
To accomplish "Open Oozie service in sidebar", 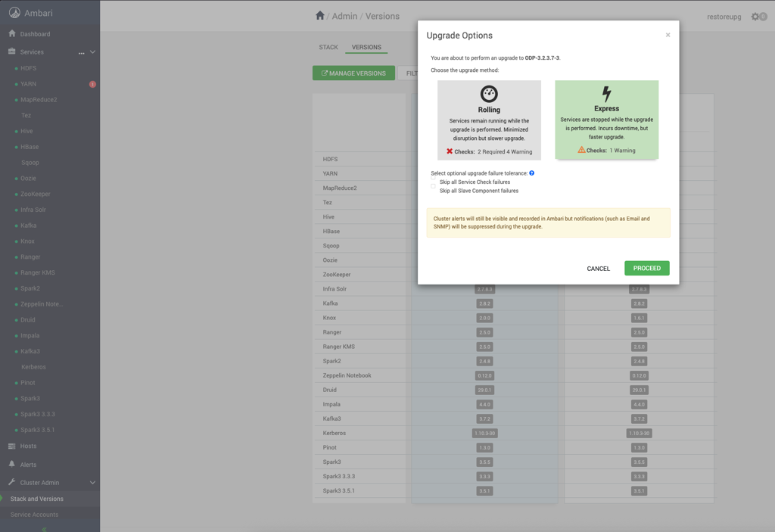I will (28, 178).
